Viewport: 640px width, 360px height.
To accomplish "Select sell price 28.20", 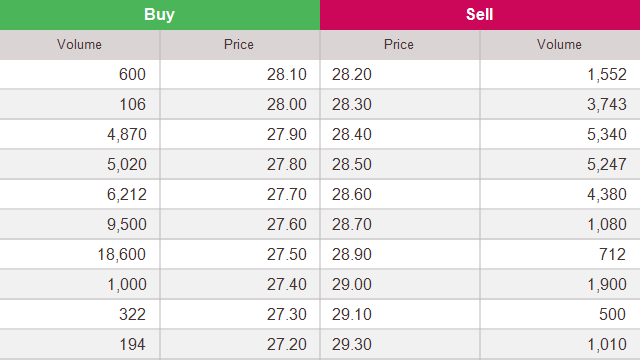I will pos(352,75).
